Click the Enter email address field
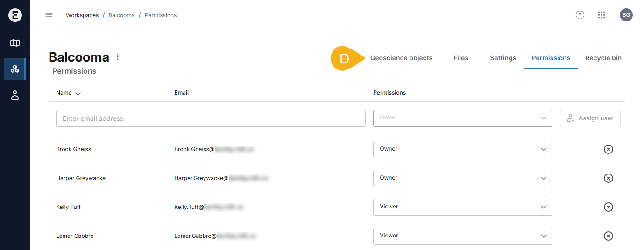Screen dimensions: 644x250 210,118
